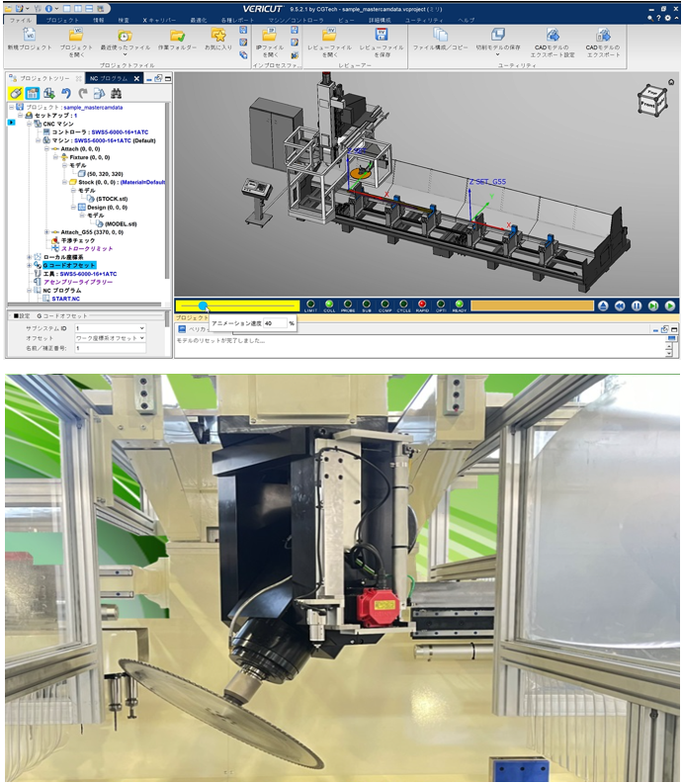Toggle the COLL status indicator

click(329, 304)
